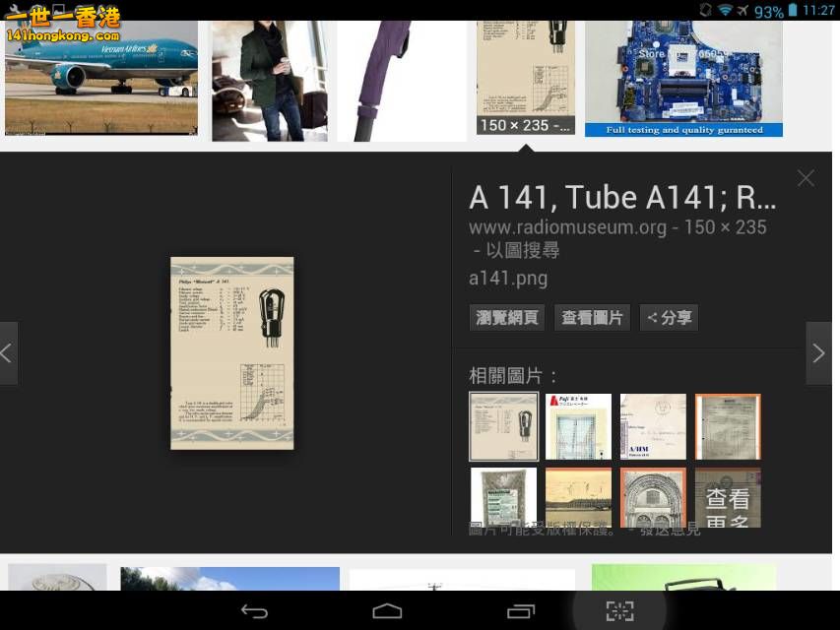Select the purple tube object thumbnail

coord(402,82)
